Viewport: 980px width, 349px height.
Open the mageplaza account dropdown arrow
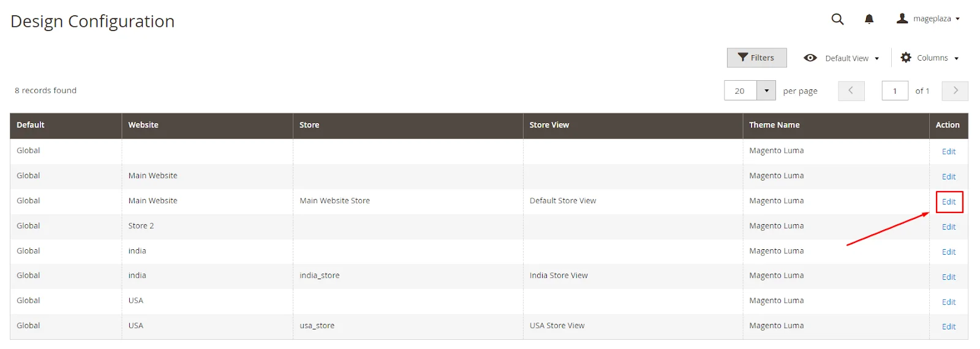(957, 19)
